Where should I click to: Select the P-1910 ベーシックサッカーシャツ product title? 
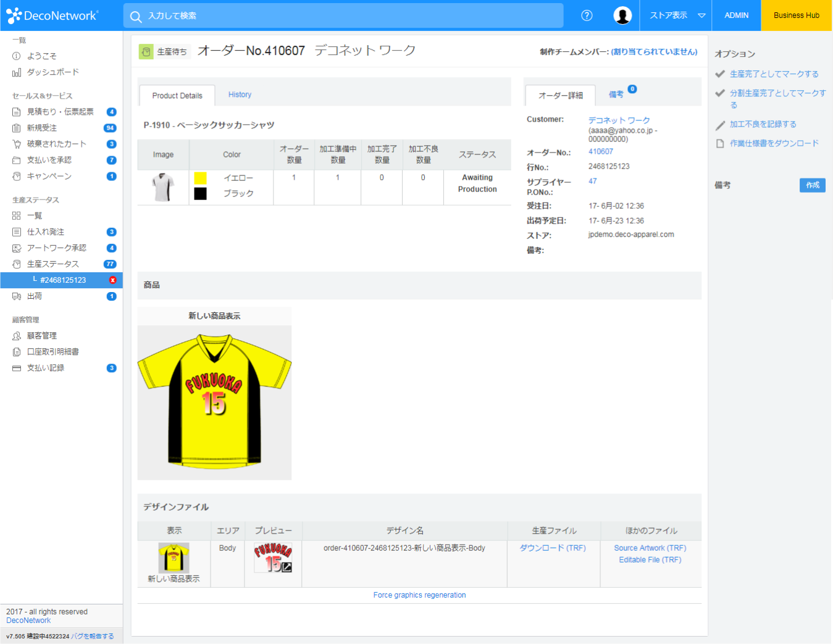209,125
